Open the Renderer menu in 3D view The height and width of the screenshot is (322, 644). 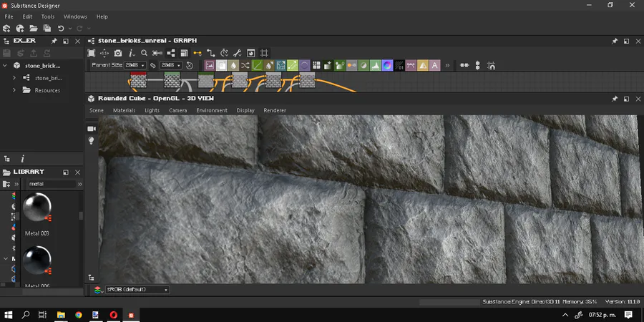pos(275,111)
